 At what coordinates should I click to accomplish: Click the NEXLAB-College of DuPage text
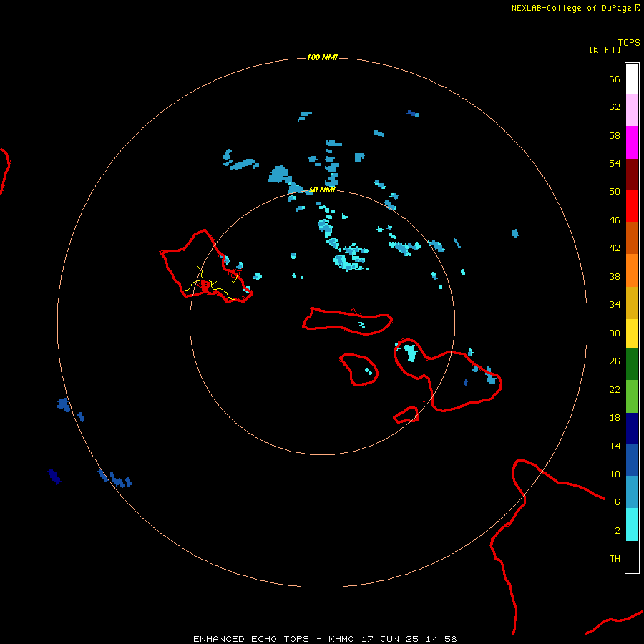click(x=571, y=8)
